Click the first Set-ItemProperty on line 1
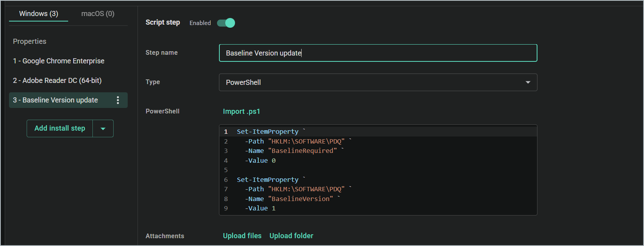 268,132
